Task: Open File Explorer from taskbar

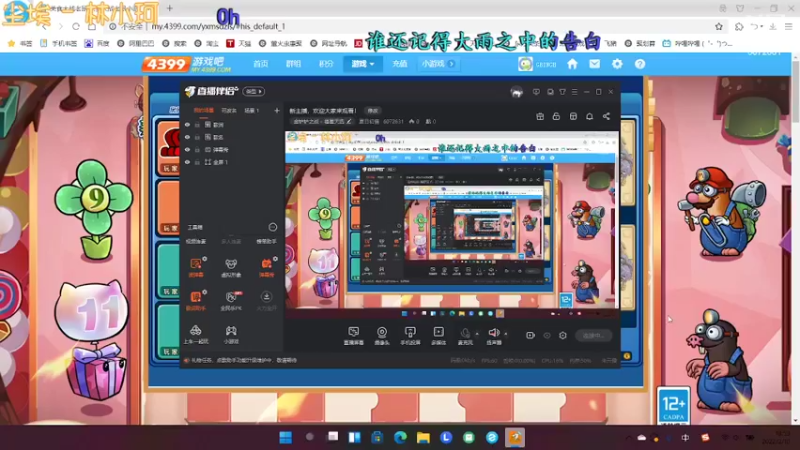Action: (423, 437)
